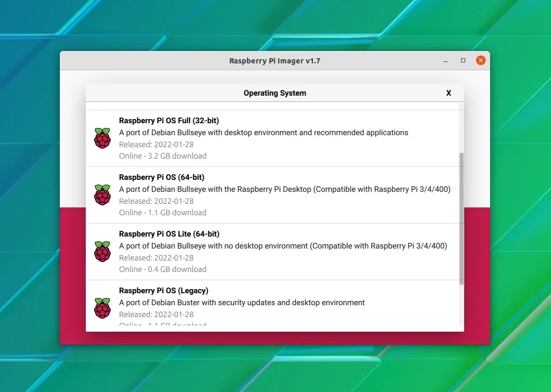Screen dimensions: 551x392
Task: Click the Raspberry Pi Imager v1.7 title bar text
Action: pyautogui.click(x=275, y=61)
